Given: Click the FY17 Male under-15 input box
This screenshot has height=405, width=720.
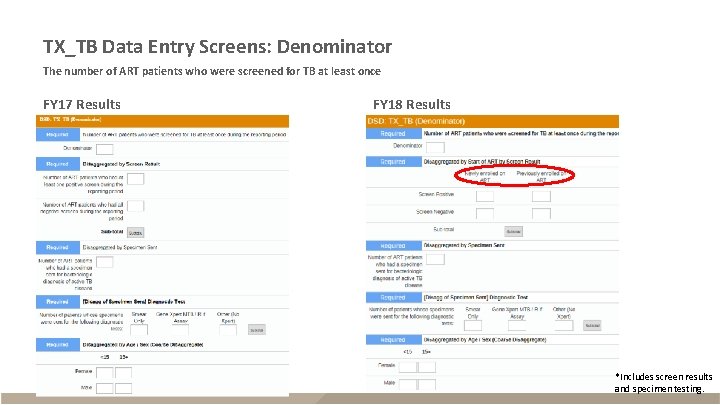Looking at the screenshot, I should tap(105, 388).
